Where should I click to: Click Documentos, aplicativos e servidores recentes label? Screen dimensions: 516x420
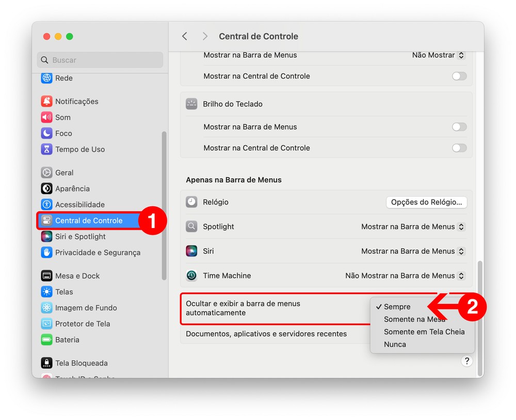coord(266,334)
